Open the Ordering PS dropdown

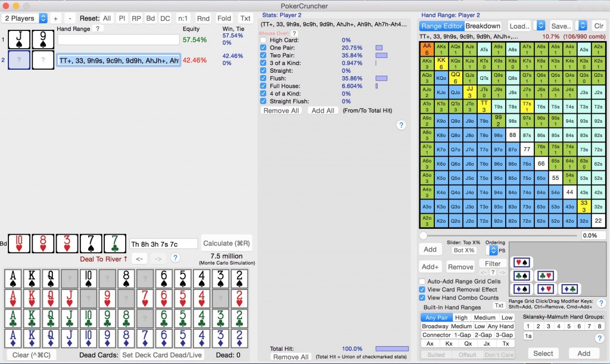coord(493,250)
